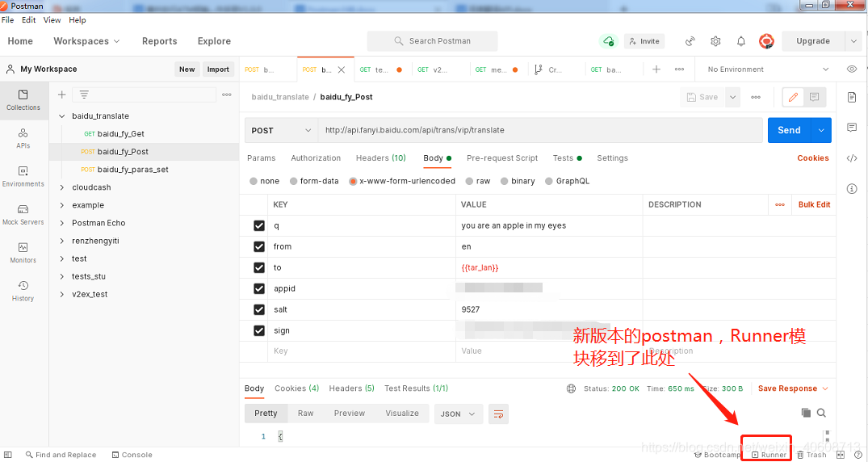
Task: Uncheck the appid parameter checkbox
Action: pos(259,288)
